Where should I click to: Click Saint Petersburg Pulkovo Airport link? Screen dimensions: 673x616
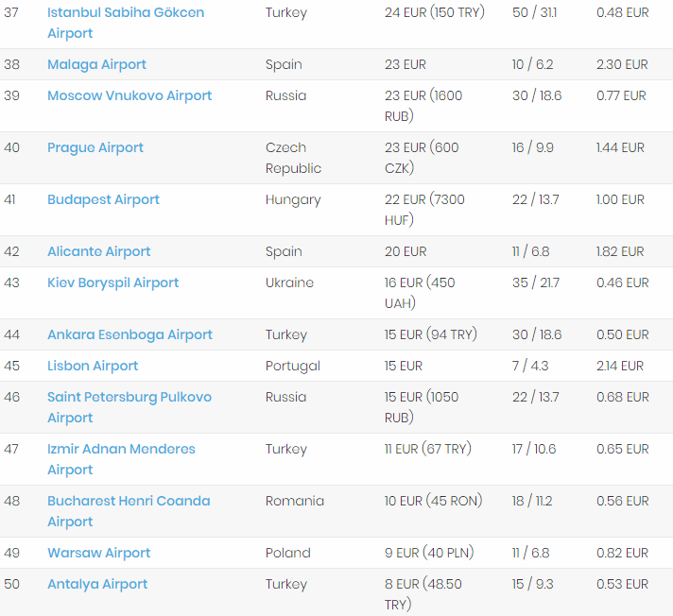[x=129, y=397]
